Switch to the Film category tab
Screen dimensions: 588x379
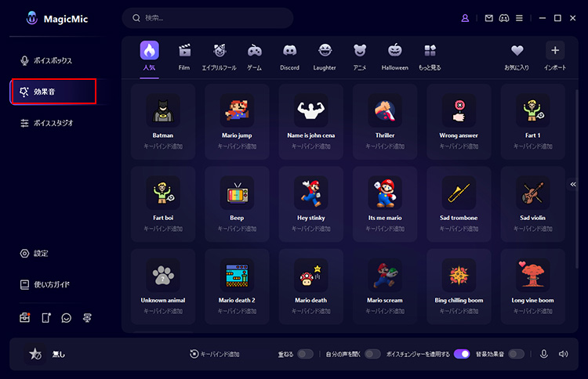tap(184, 56)
